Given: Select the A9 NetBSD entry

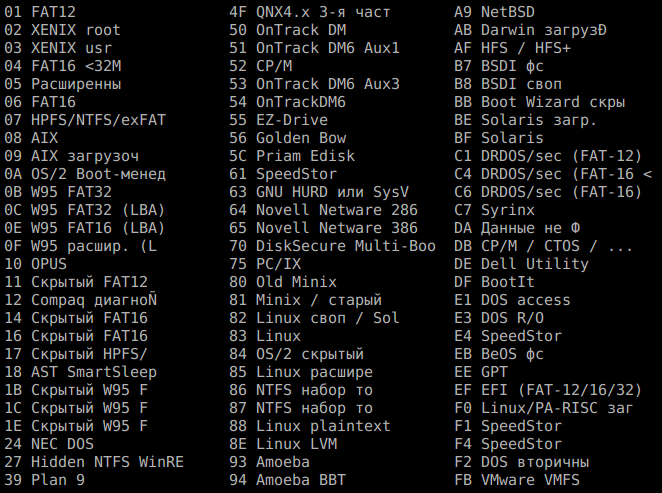Looking at the screenshot, I should [494, 12].
